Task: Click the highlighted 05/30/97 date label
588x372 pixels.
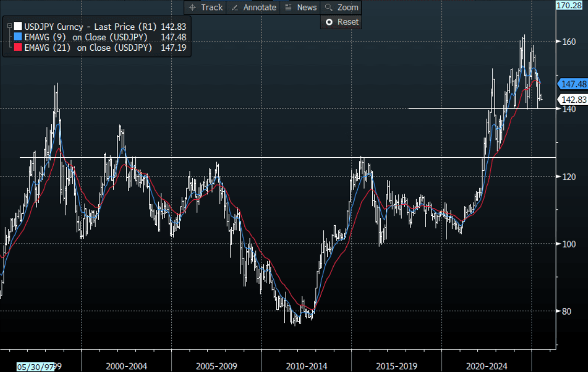Action: (34, 366)
